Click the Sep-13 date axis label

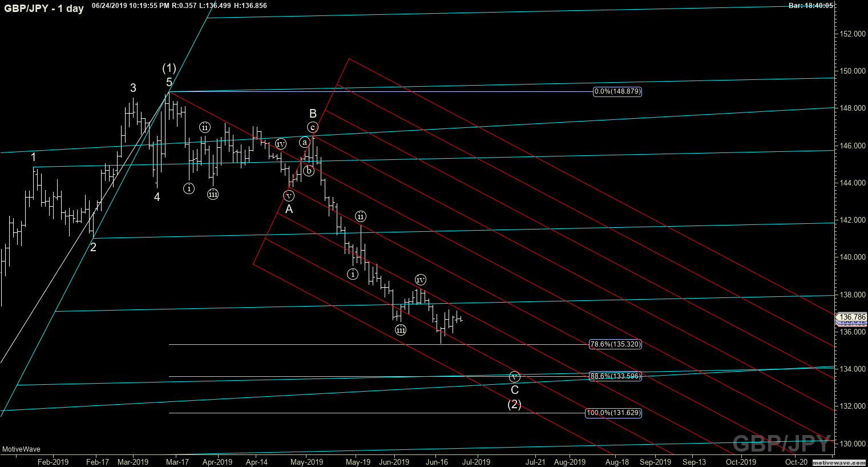694,462
